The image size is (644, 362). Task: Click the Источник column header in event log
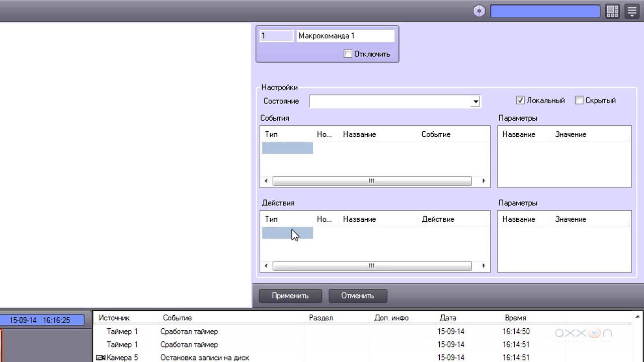pos(114,318)
